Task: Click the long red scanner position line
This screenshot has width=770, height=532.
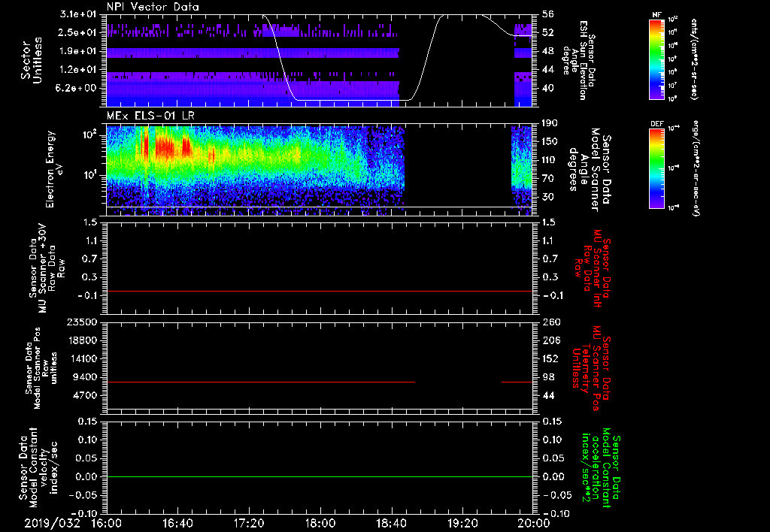Action: pos(261,382)
